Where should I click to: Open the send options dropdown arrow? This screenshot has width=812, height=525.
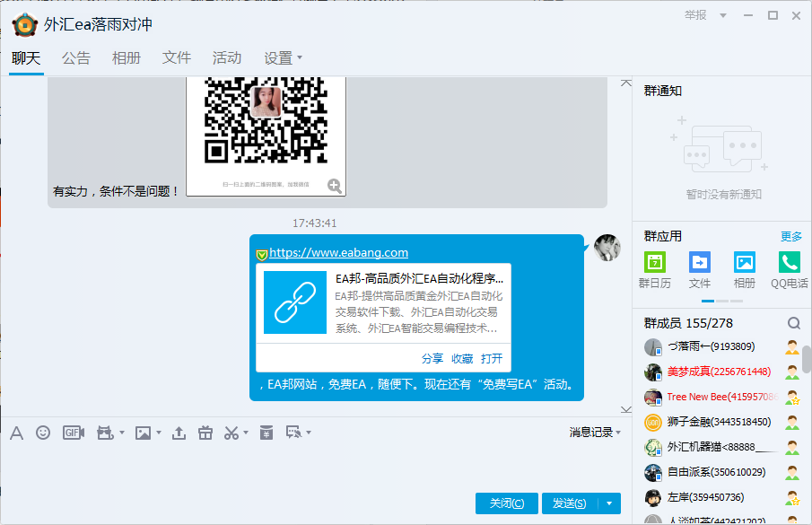(609, 503)
